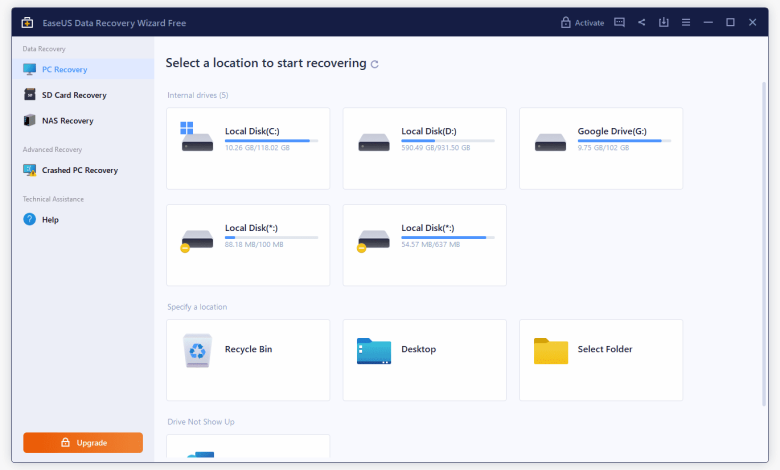This screenshot has width=780, height=470.
Task: Choose Desktop location label
Action: [x=418, y=349]
